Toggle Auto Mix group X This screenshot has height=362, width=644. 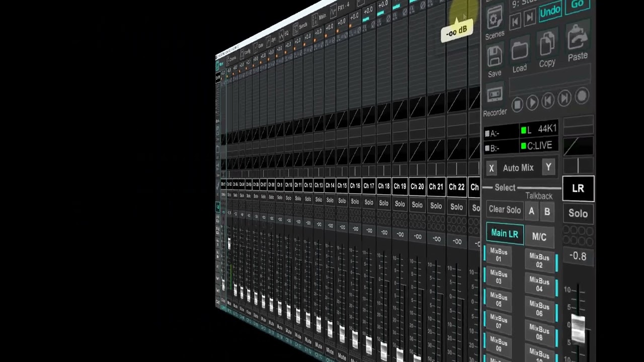click(492, 168)
